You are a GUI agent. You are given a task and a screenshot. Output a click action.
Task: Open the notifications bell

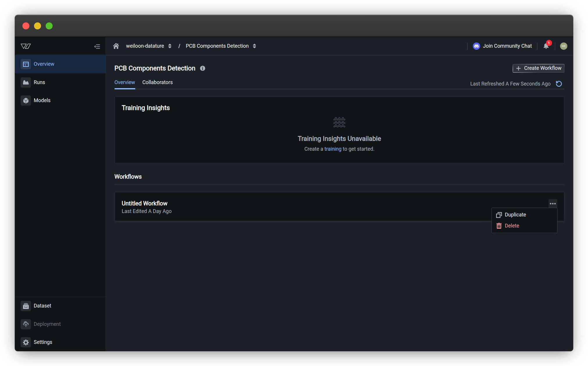(x=546, y=46)
